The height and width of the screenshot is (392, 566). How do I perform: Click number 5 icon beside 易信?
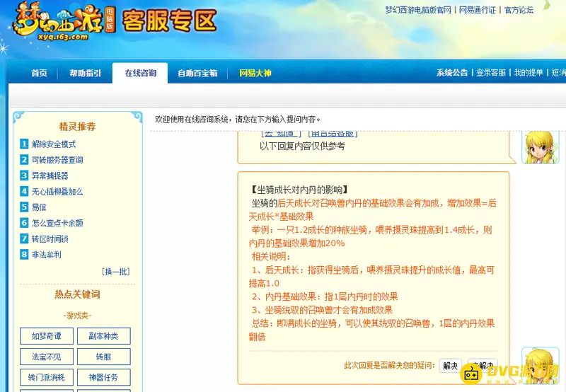point(24,207)
